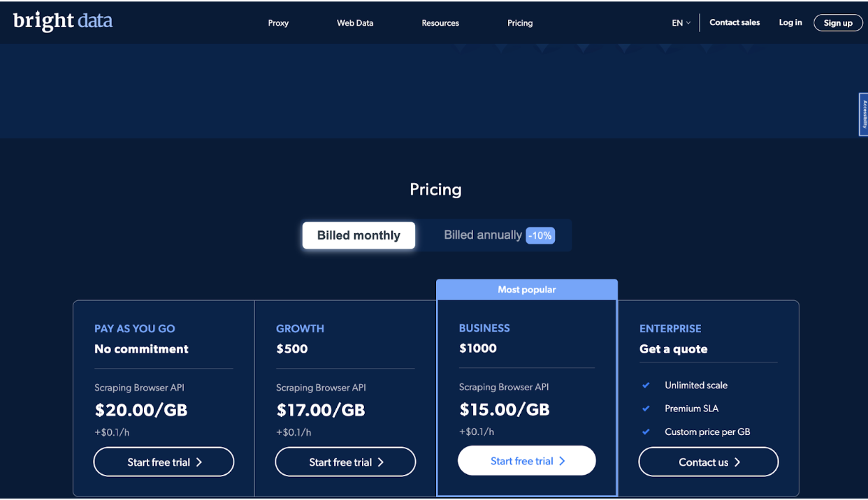Click the PAY AS YOU GO heading
Image resolution: width=868 pixels, height=500 pixels.
pyautogui.click(x=135, y=328)
